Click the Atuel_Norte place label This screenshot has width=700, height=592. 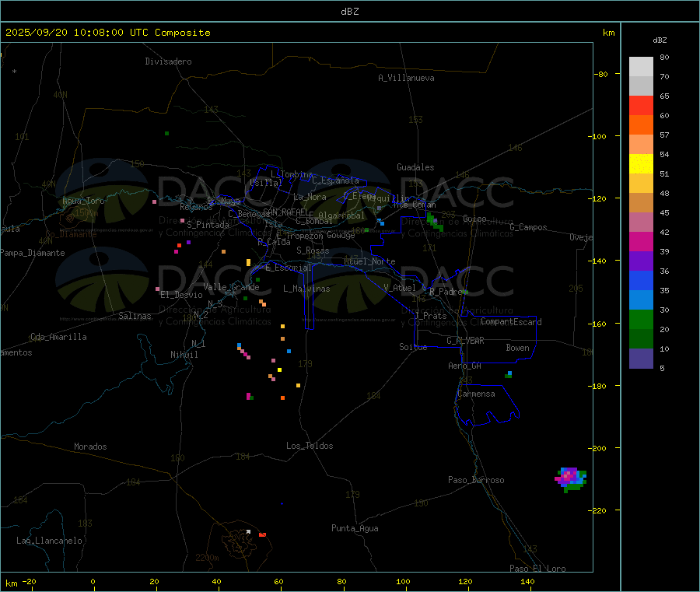[369, 261]
